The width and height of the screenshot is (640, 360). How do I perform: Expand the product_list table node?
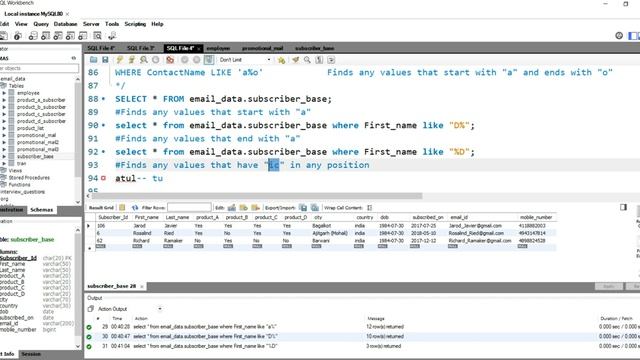pos(4,128)
